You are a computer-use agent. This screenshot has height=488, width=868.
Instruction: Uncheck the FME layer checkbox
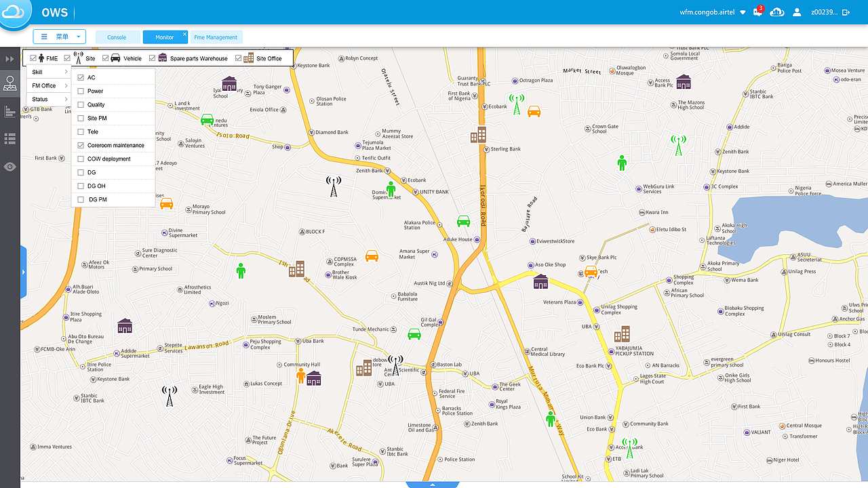pyautogui.click(x=33, y=58)
